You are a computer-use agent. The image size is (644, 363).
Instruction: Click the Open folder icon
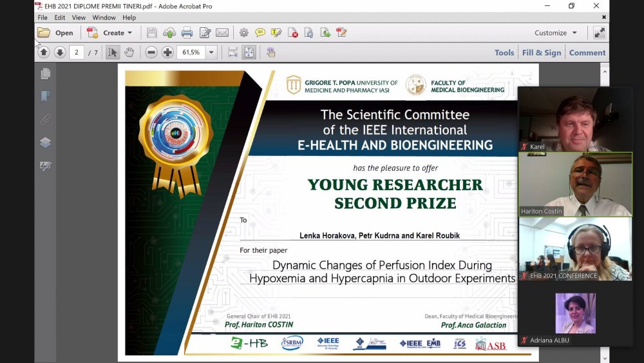(44, 32)
